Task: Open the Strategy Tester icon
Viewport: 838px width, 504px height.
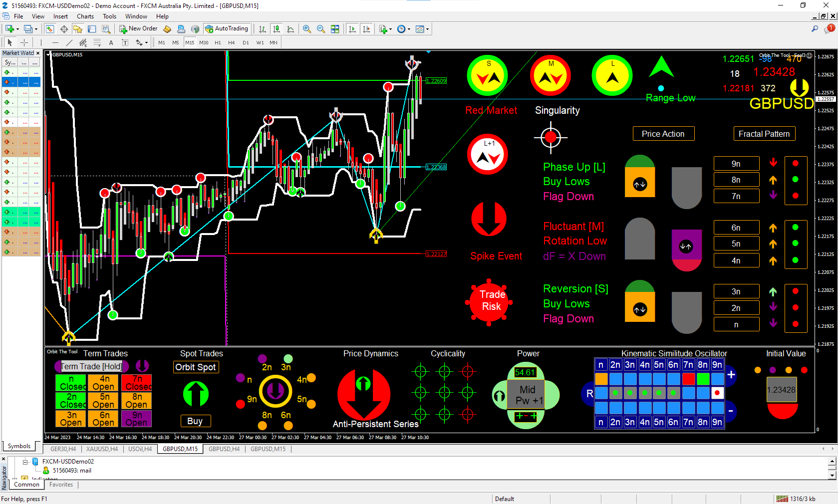Action: click(x=106, y=29)
